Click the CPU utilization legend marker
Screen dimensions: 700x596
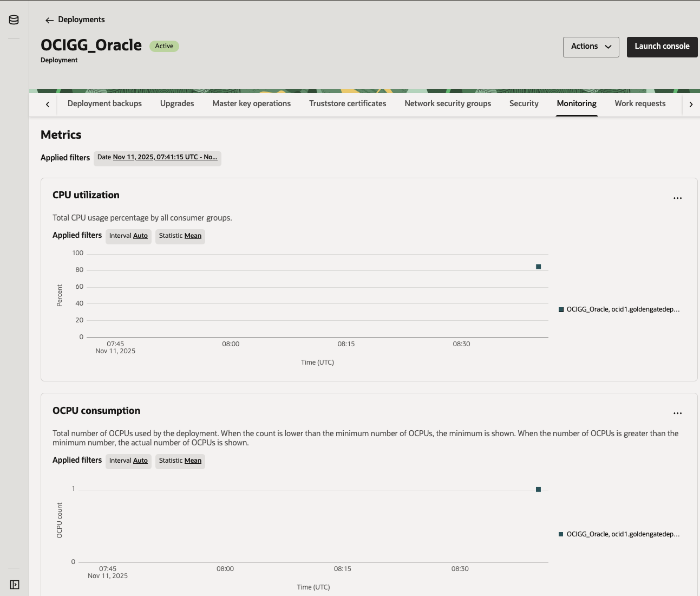(x=561, y=309)
